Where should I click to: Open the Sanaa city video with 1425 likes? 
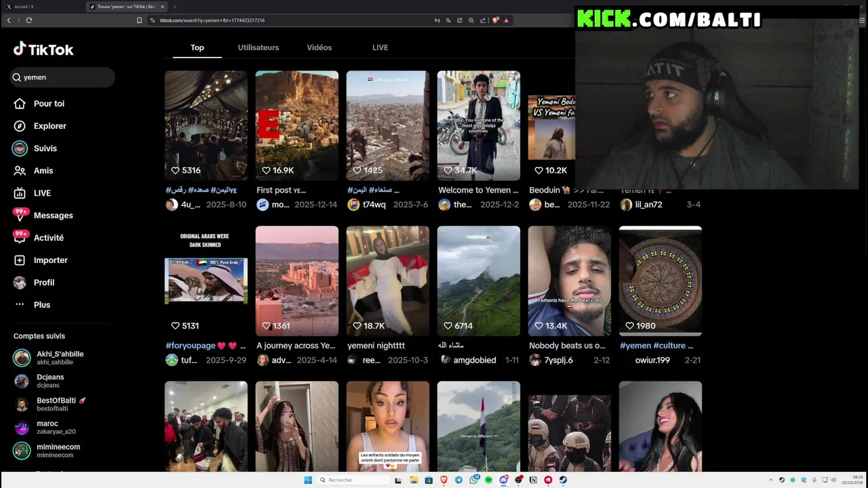388,125
